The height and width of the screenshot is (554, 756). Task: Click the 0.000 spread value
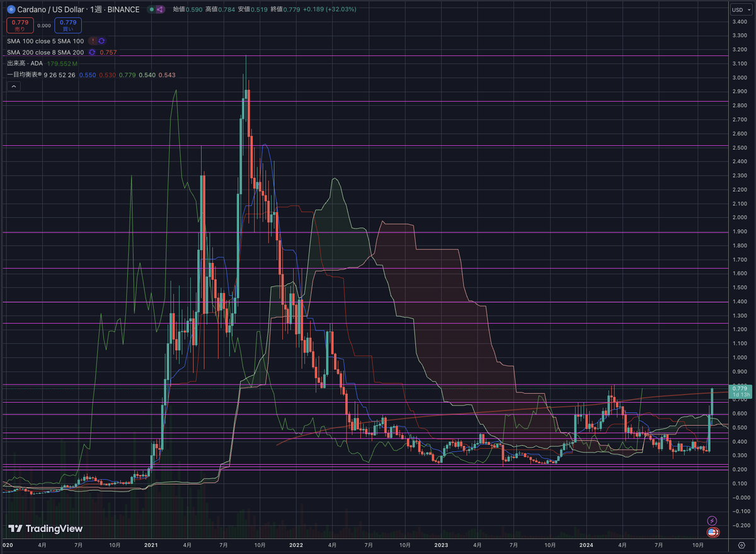43,25
